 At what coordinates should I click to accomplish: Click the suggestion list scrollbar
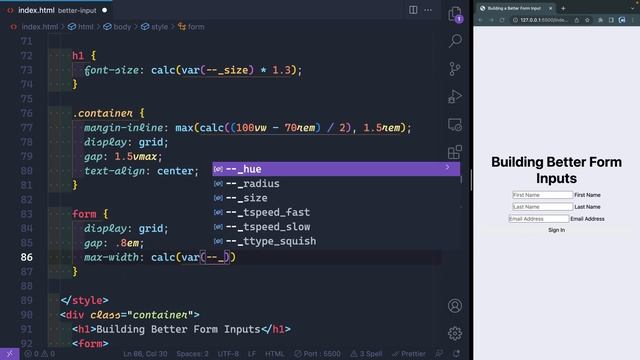[461, 180]
